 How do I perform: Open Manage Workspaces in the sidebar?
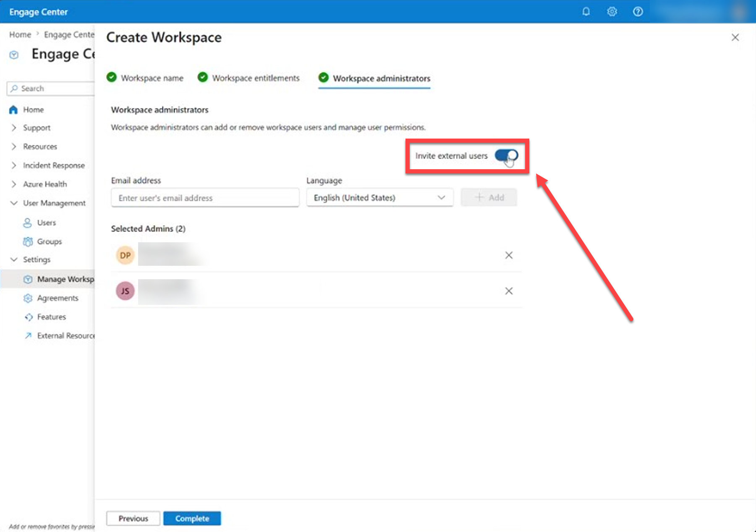point(65,279)
